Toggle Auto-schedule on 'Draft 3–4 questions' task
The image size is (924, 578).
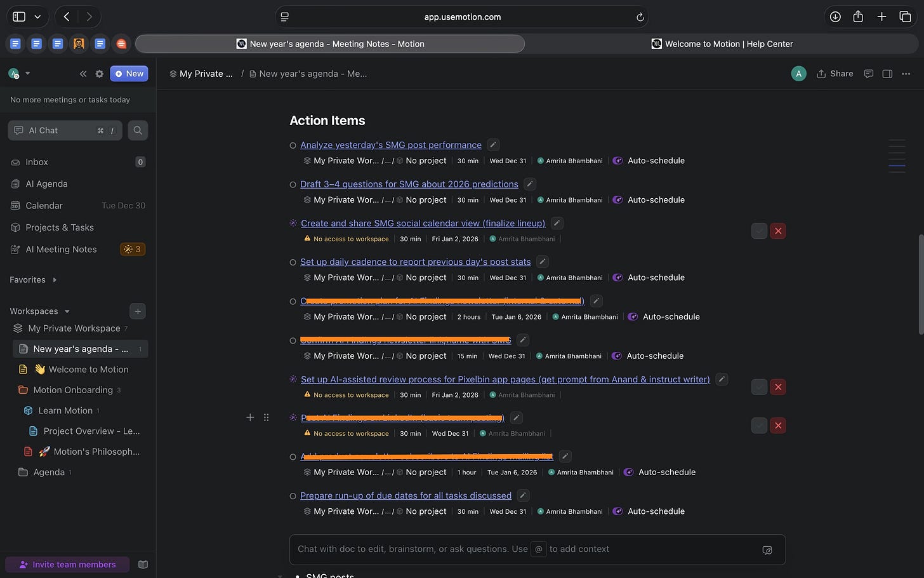649,199
